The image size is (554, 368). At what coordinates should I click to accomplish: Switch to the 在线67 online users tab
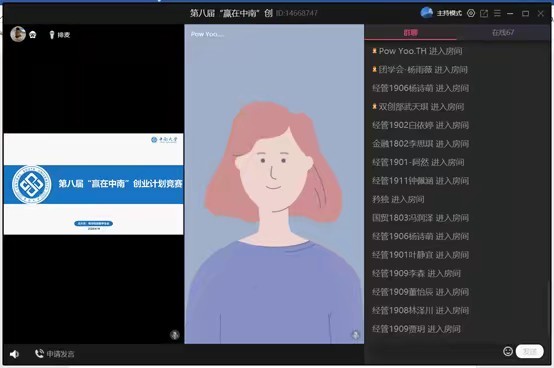point(503,32)
